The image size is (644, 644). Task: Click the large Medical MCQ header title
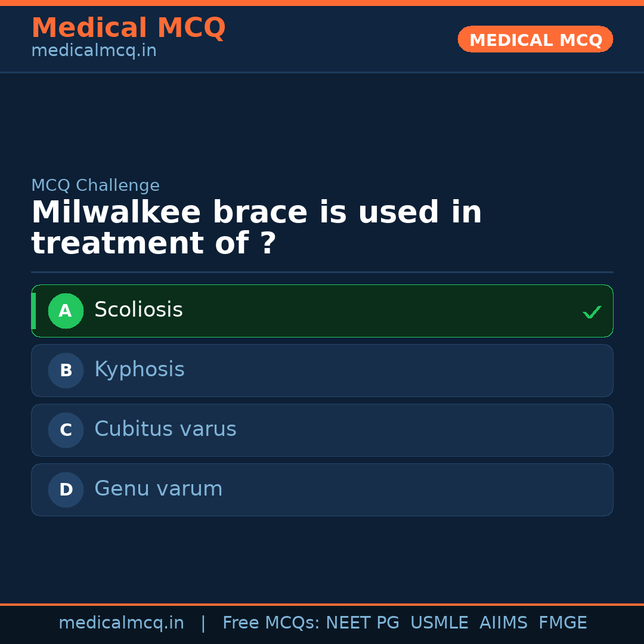tap(128, 28)
